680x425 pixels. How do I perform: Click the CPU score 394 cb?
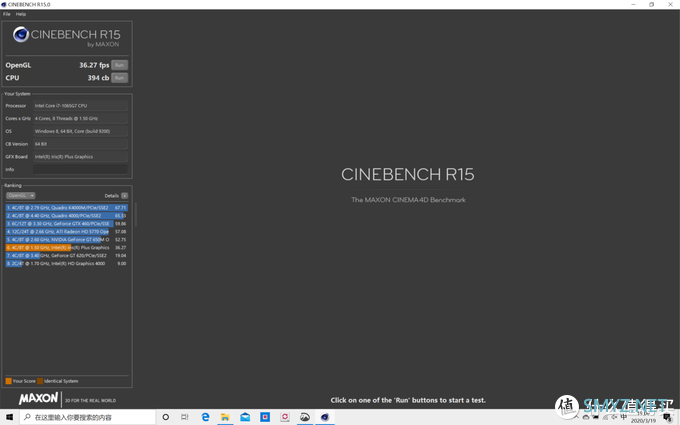[x=98, y=78]
